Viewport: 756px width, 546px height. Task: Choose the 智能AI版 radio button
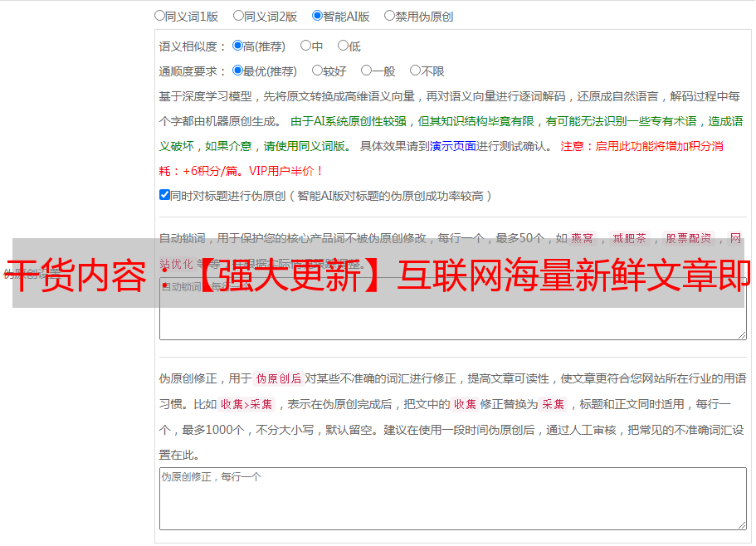point(317,16)
